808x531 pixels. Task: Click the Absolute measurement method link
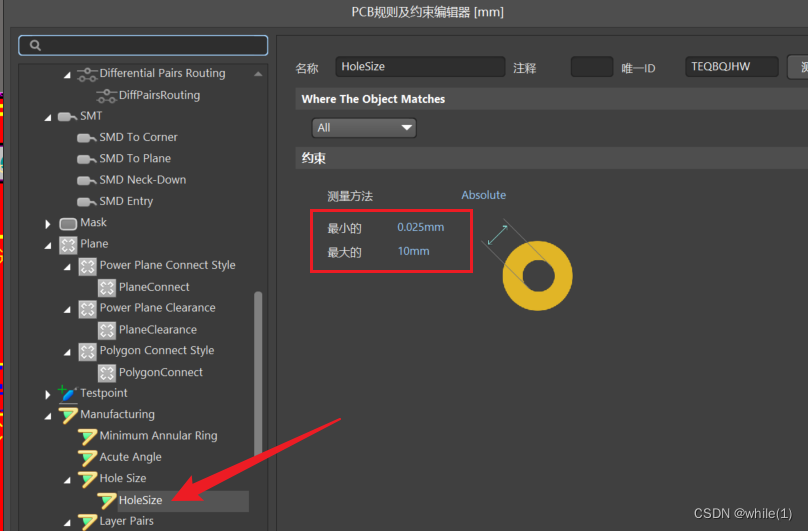tap(483, 195)
